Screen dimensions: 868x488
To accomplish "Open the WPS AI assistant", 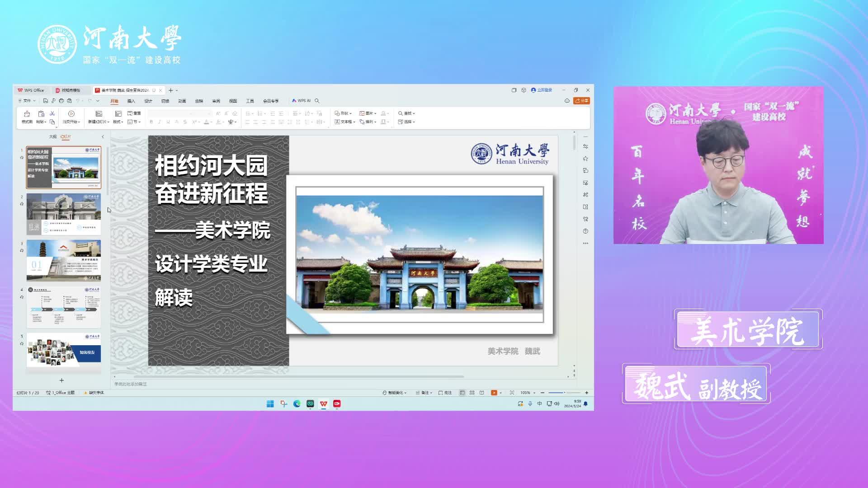I will (302, 101).
